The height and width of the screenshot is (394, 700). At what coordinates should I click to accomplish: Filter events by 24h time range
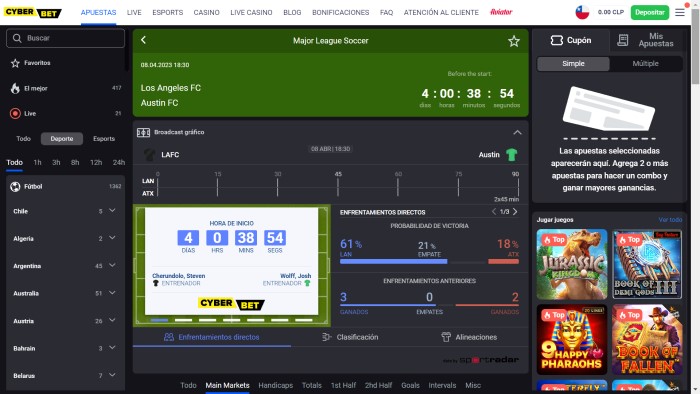[119, 162]
